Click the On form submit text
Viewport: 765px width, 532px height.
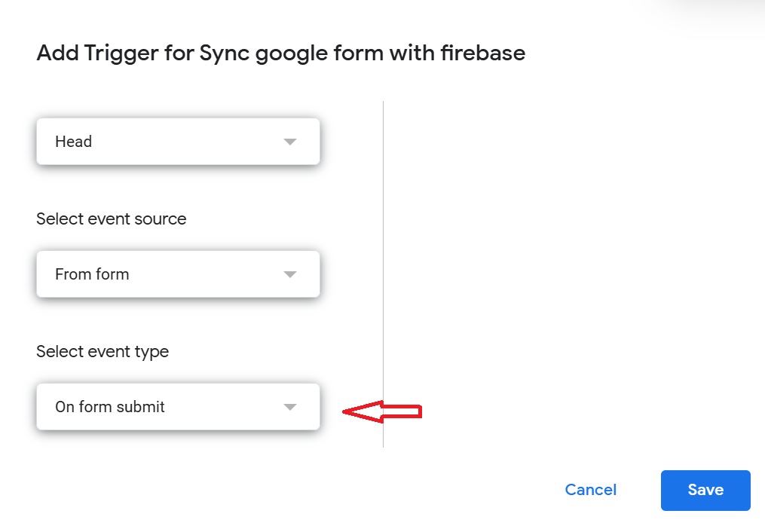tap(110, 407)
